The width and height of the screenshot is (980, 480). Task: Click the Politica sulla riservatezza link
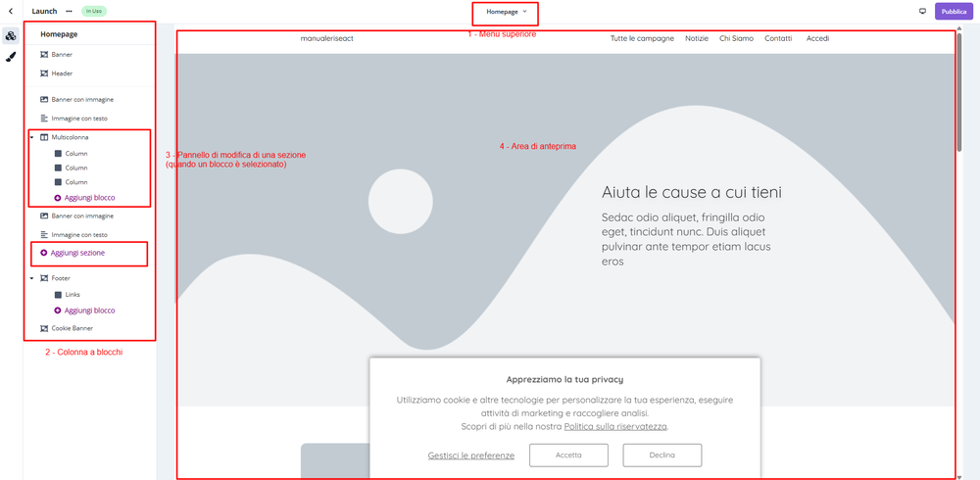point(615,427)
